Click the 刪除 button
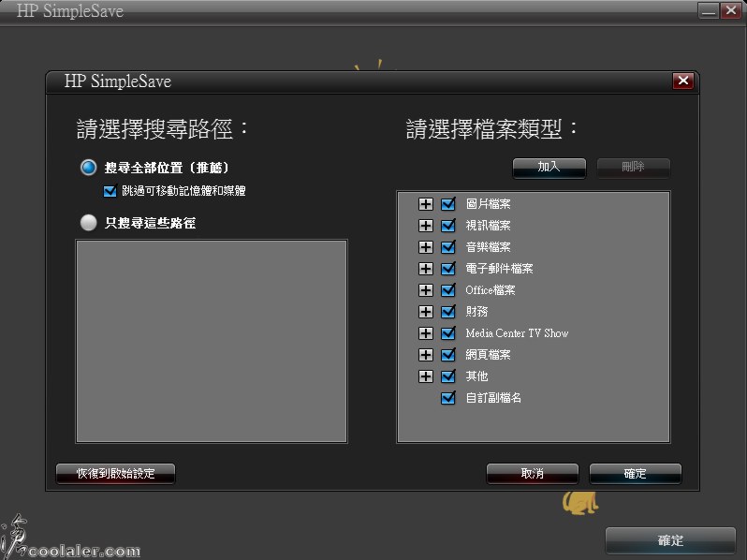This screenshot has height=560, width=747. pos(633,168)
